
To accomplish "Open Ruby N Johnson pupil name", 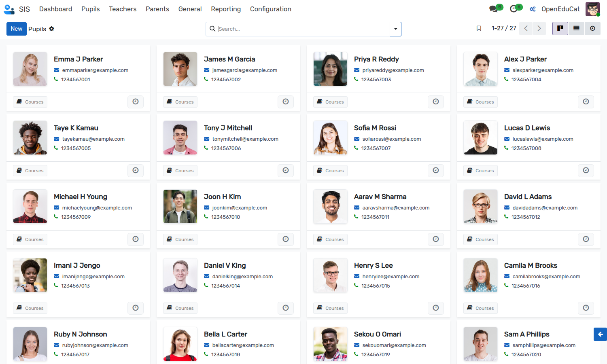I will coord(81,334).
